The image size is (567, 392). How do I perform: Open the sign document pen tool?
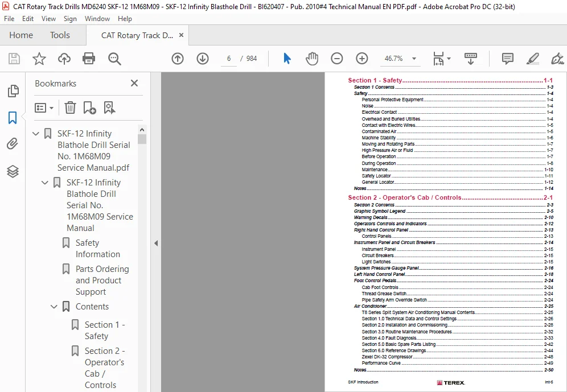click(x=557, y=59)
